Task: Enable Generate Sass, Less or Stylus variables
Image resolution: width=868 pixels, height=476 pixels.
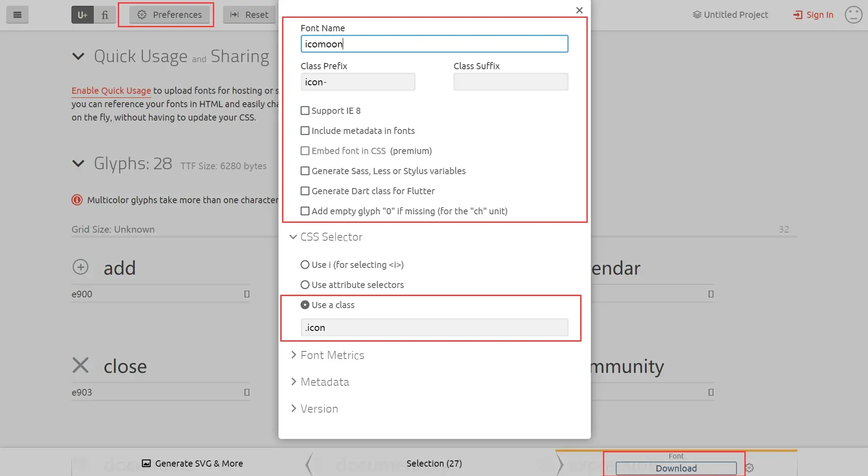Action: click(x=305, y=171)
